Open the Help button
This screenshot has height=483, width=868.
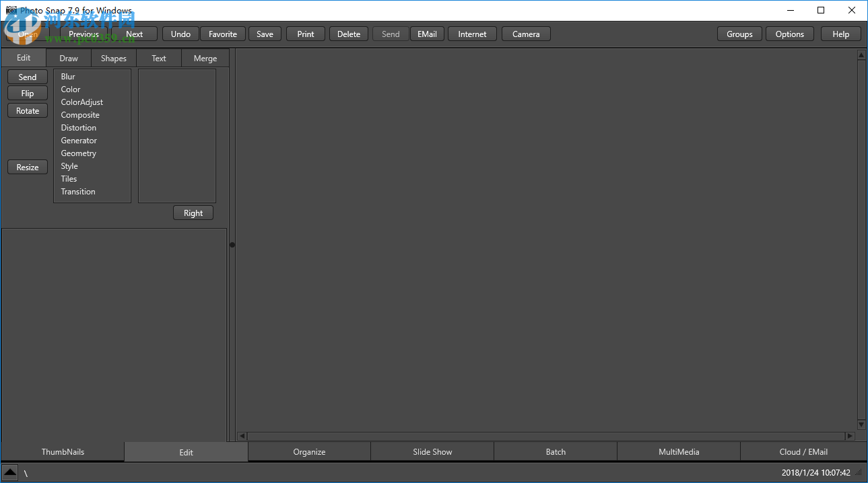point(841,34)
